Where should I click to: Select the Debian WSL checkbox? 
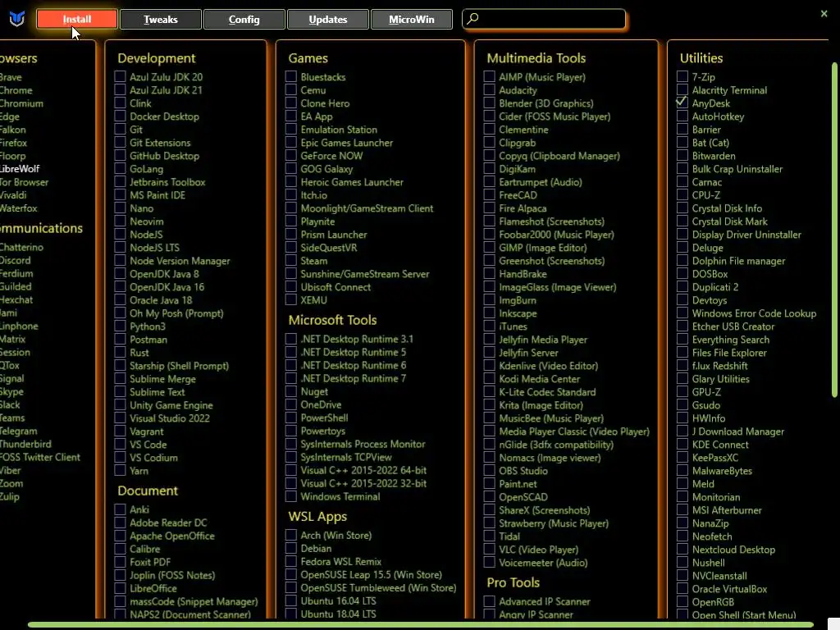(x=291, y=548)
